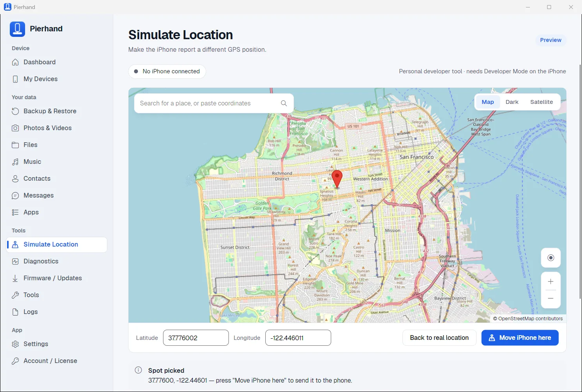582x392 pixels.
Task: Click the page vertical scrollbar
Action: [x=580, y=181]
